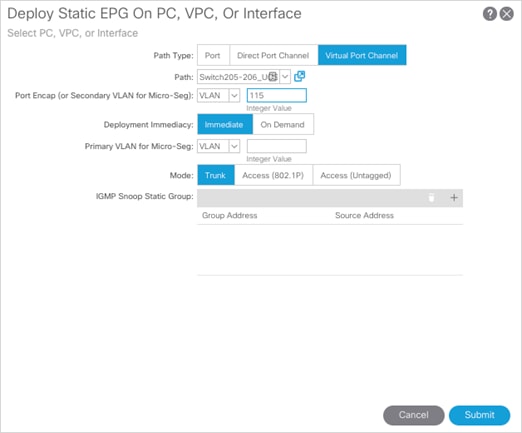Select Direct Port Channel path type
Viewport: 522px width, 433px height.
pos(273,55)
